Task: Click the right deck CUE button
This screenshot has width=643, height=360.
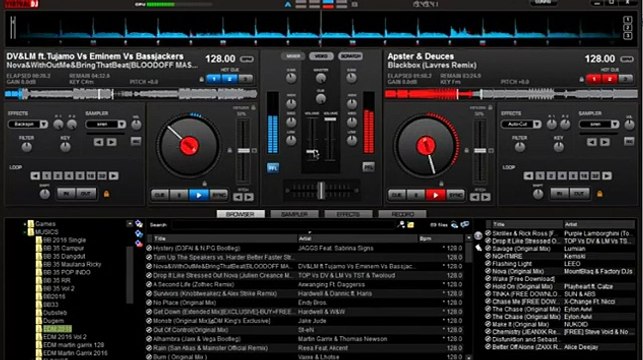Action: point(397,195)
